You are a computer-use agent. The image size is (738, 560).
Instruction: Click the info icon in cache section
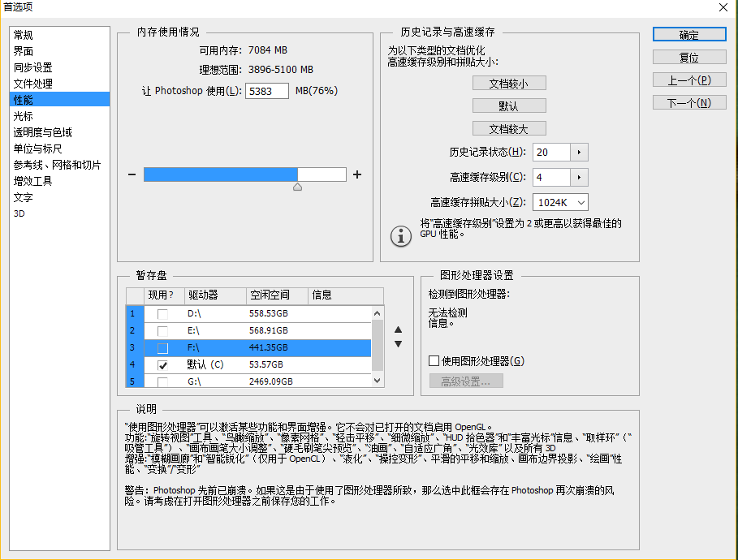[x=401, y=236]
